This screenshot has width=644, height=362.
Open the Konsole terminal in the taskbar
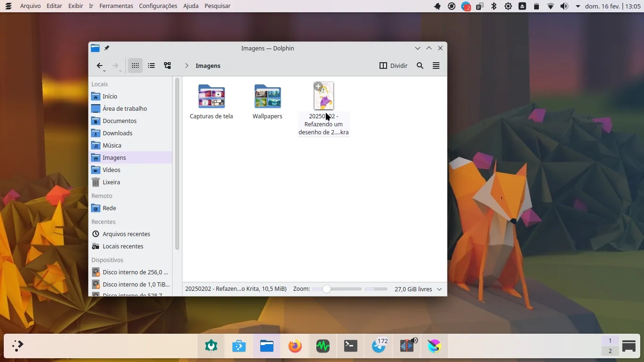351,346
